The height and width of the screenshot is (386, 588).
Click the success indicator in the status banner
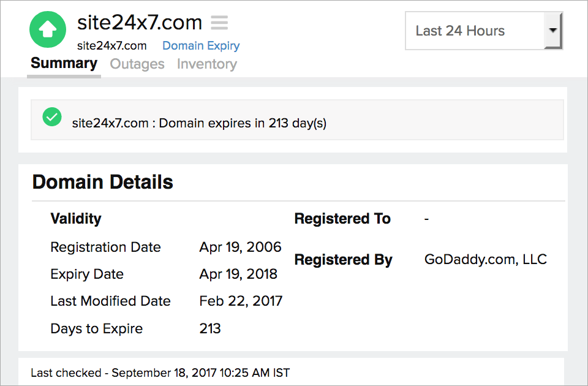point(51,116)
